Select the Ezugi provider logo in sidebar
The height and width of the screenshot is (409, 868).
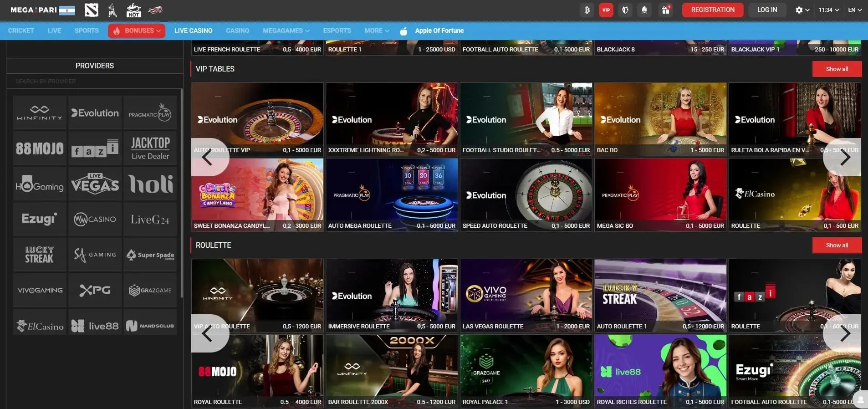coord(40,219)
